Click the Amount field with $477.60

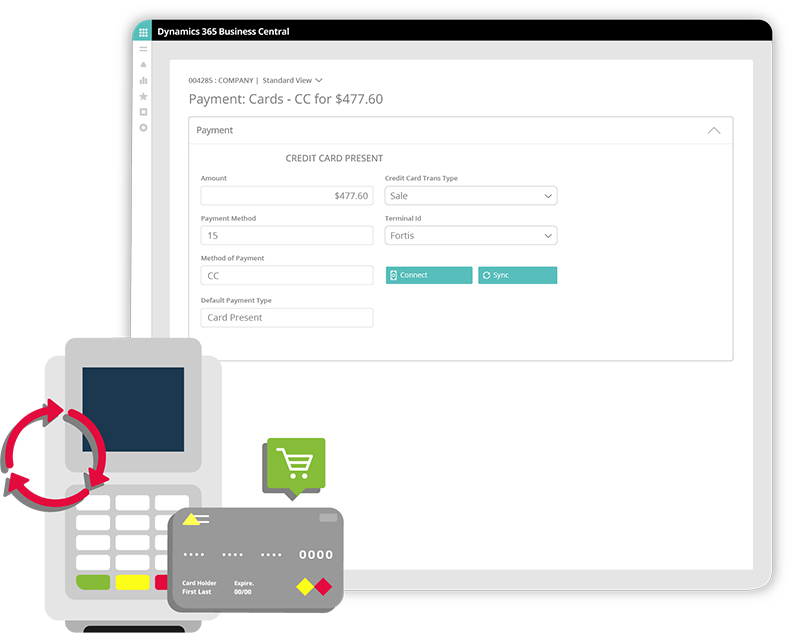287,196
